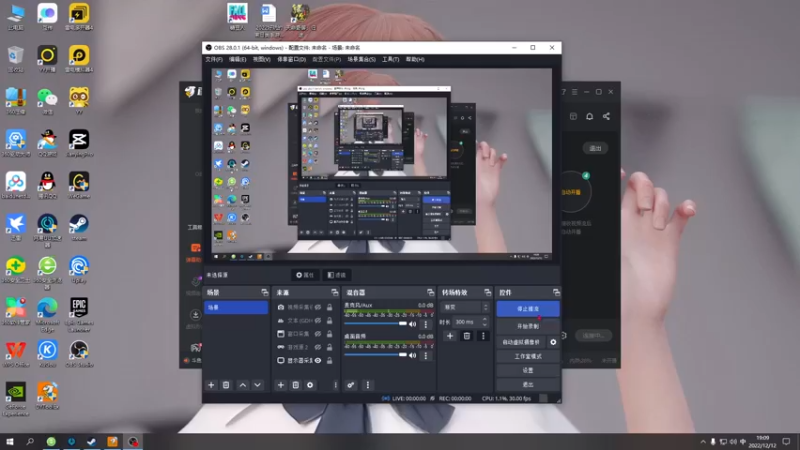Select the Microsoft Edge desktop icon
This screenshot has width=800, height=450.
tap(47, 314)
